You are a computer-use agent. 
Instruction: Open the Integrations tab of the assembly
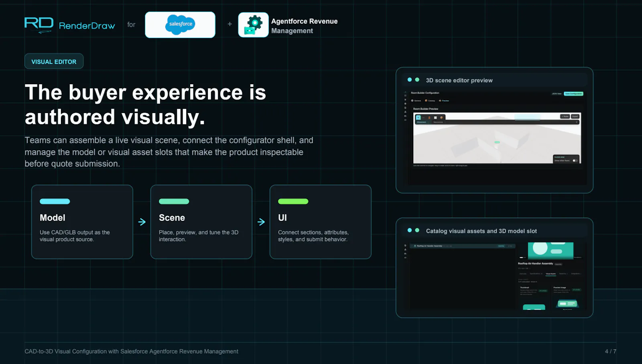coord(576,274)
